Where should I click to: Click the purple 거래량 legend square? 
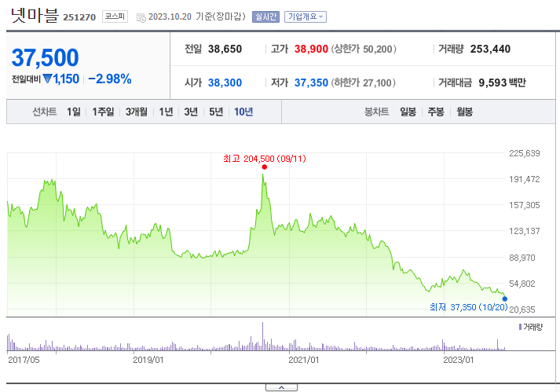point(519,326)
